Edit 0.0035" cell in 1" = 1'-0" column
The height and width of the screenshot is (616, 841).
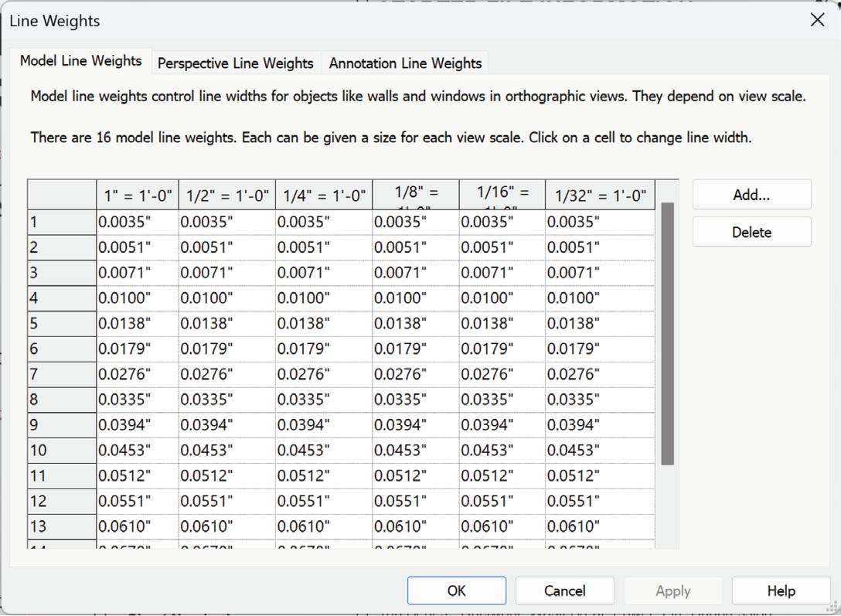[x=138, y=222]
